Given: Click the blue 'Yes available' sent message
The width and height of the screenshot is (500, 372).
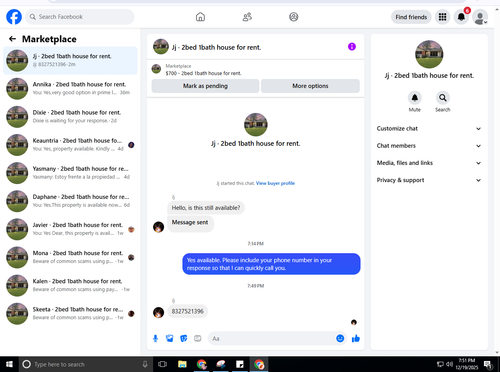Looking at the screenshot, I should tap(271, 264).
